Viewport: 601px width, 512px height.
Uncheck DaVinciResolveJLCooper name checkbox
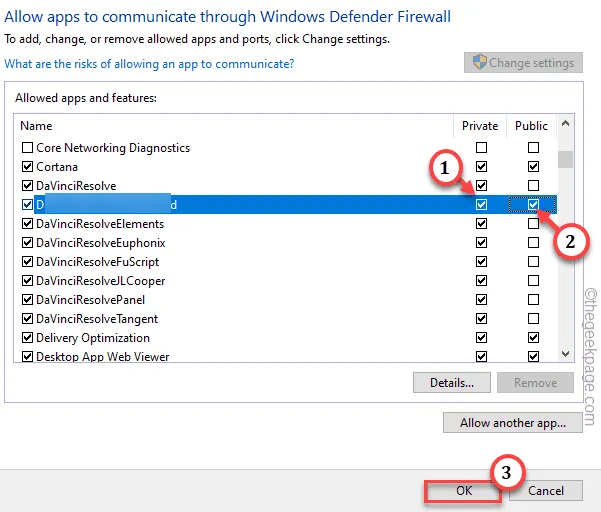tap(27, 281)
